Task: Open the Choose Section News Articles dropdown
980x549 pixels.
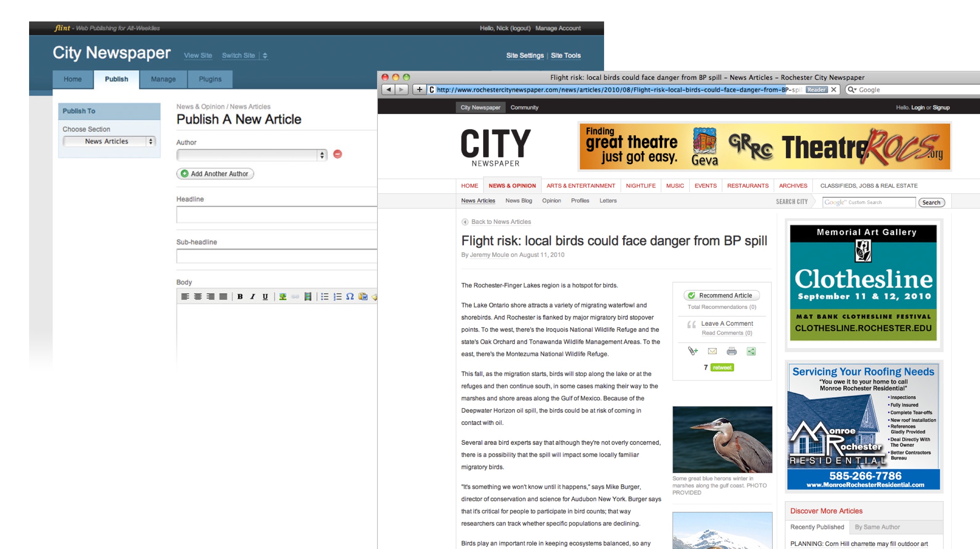Action: click(x=109, y=141)
